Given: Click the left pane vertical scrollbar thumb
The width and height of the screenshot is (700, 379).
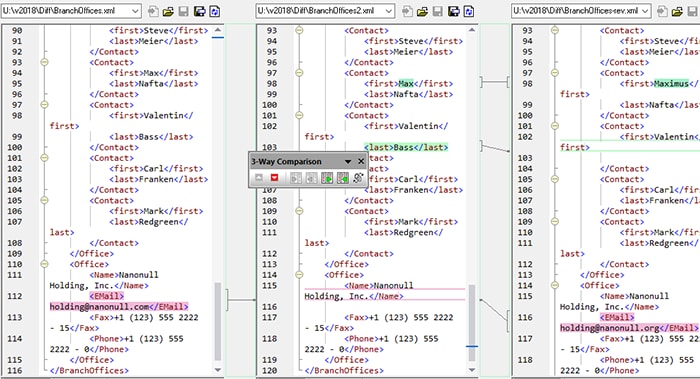Looking at the screenshot, I should (x=217, y=321).
